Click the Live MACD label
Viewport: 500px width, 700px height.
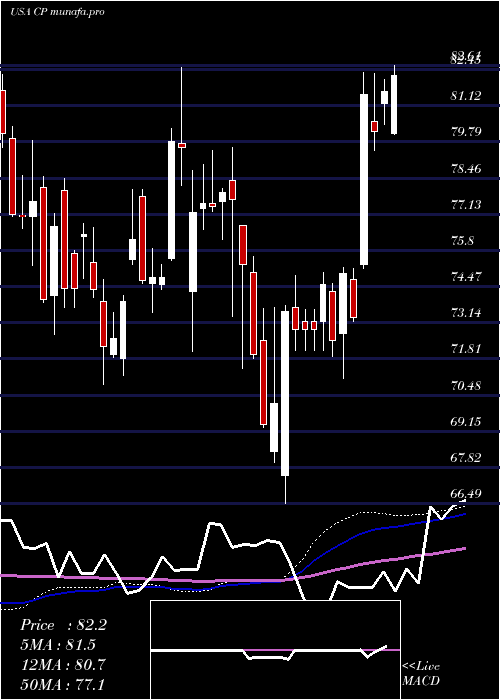click(421, 673)
